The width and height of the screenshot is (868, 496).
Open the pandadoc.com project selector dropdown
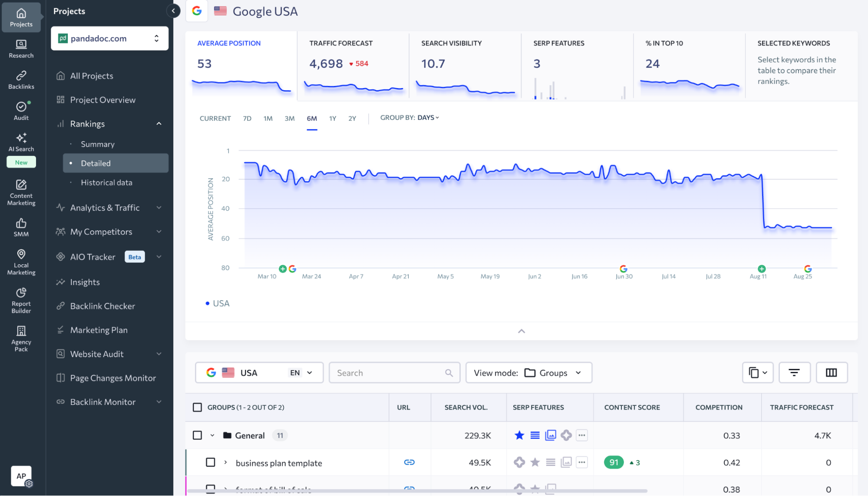[109, 39]
